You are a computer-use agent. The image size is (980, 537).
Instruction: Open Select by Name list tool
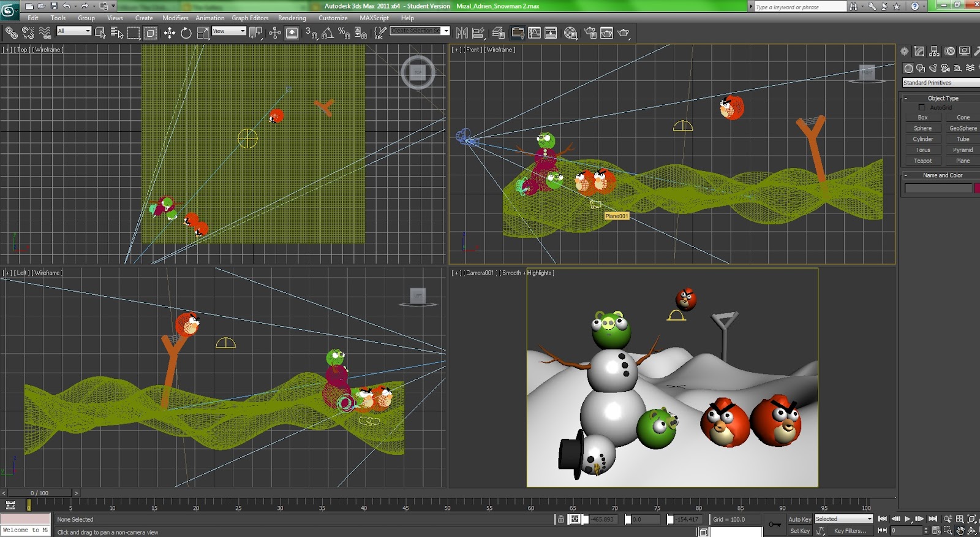pos(117,32)
